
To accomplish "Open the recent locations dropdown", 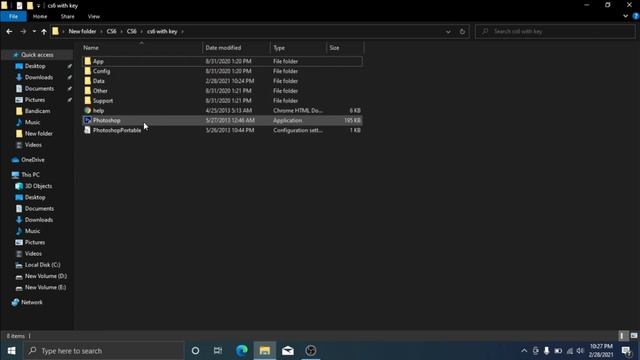I will point(34,31).
